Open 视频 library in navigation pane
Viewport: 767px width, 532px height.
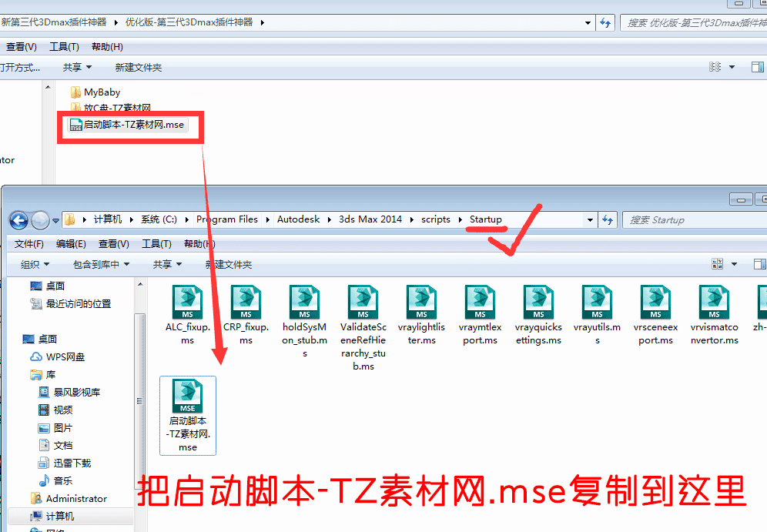pyautogui.click(x=55, y=410)
